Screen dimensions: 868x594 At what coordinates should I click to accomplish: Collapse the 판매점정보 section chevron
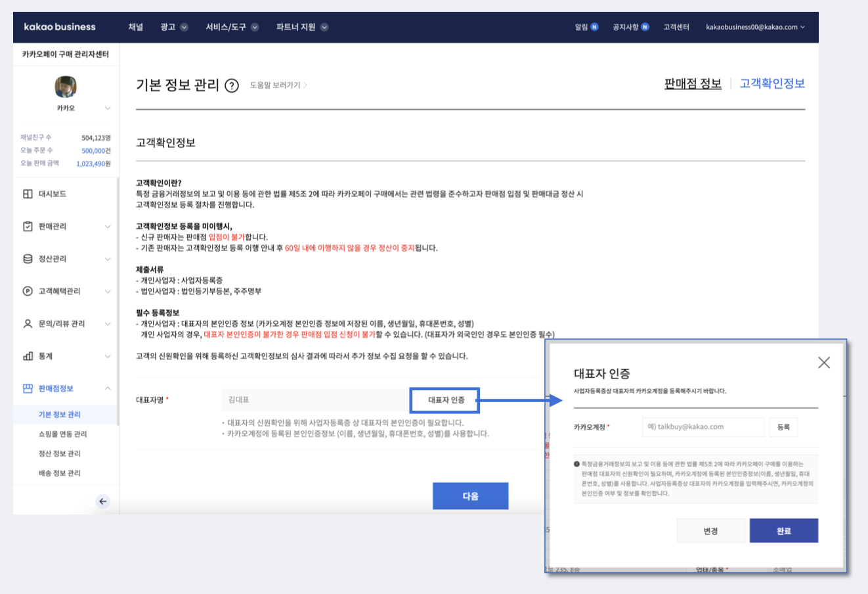[x=108, y=388]
